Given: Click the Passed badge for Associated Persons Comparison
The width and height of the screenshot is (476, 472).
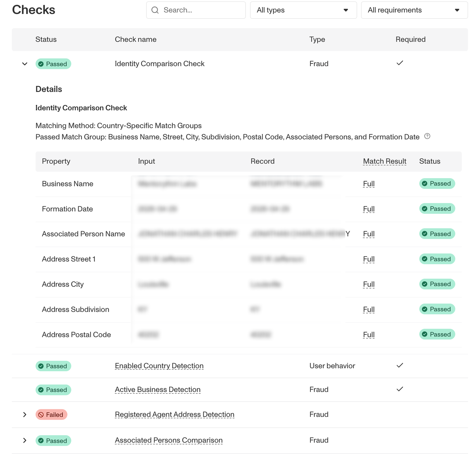Looking at the screenshot, I should click(x=53, y=441).
